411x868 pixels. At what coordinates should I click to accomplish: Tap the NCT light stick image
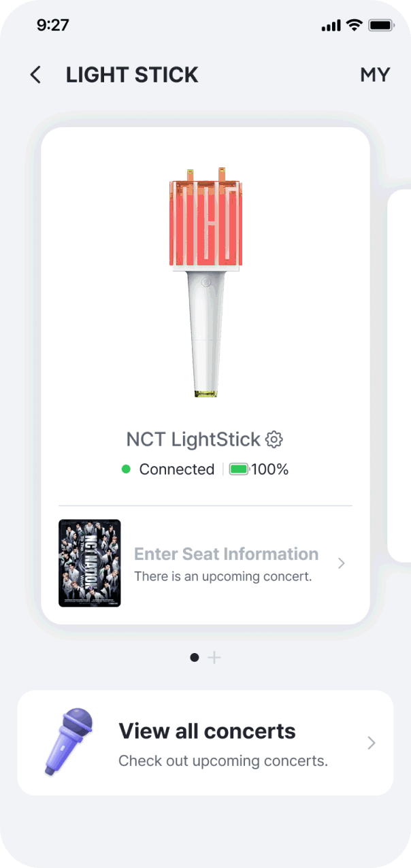pyautogui.click(x=205, y=282)
